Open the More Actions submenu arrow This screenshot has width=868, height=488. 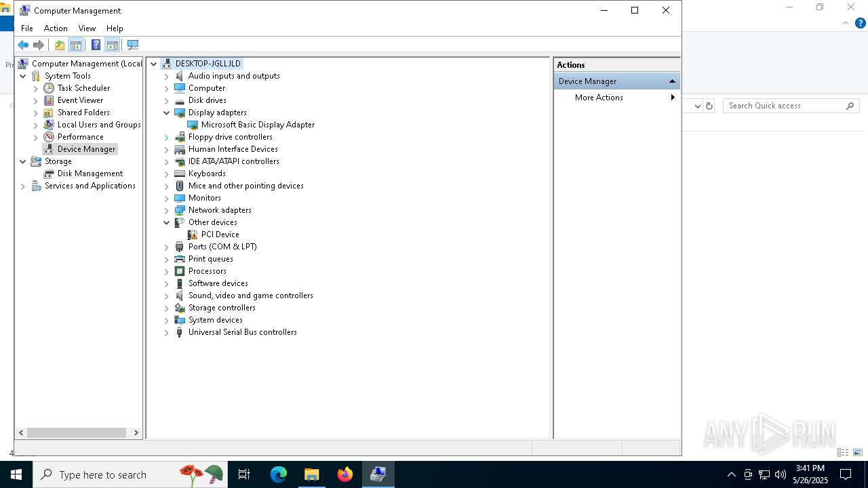point(673,98)
